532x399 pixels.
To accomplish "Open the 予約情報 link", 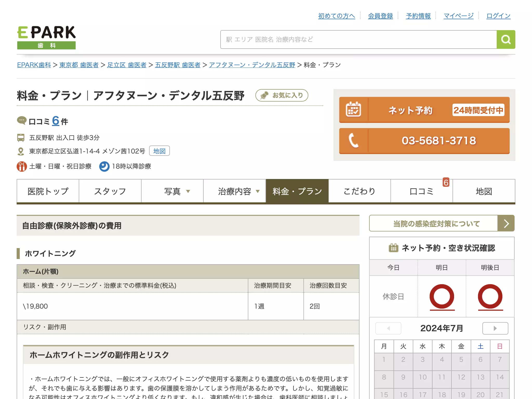I will tap(418, 16).
